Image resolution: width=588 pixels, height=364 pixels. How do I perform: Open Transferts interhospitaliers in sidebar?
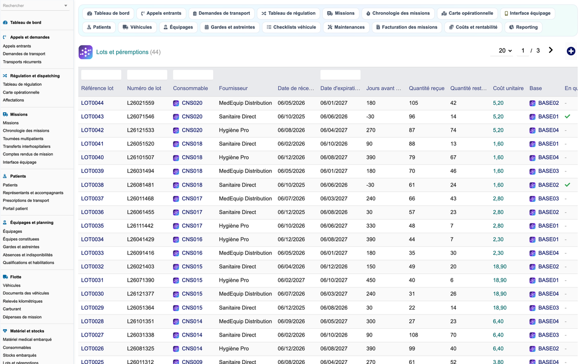(x=26, y=146)
